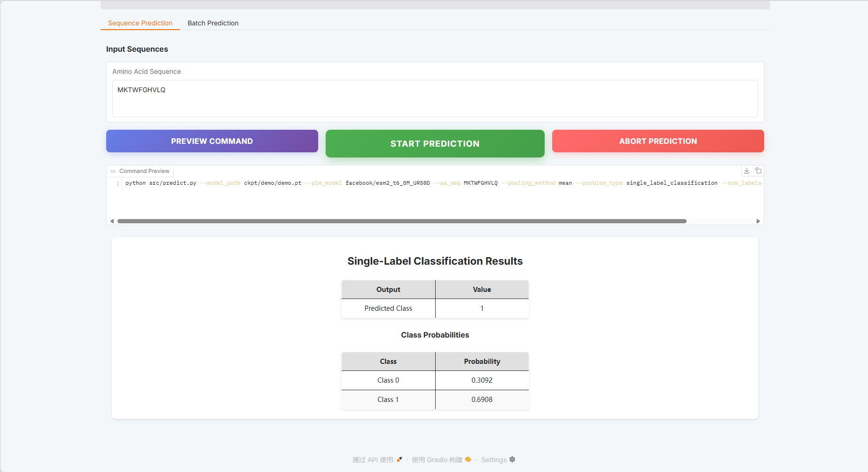Image resolution: width=868 pixels, height=472 pixels.
Task: Open settings via the footer gear icon
Action: pos(512,459)
